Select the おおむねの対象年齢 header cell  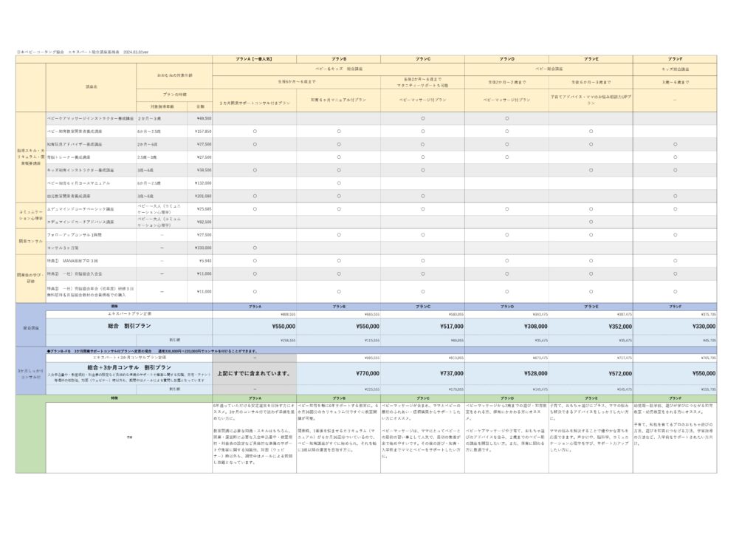point(174,75)
